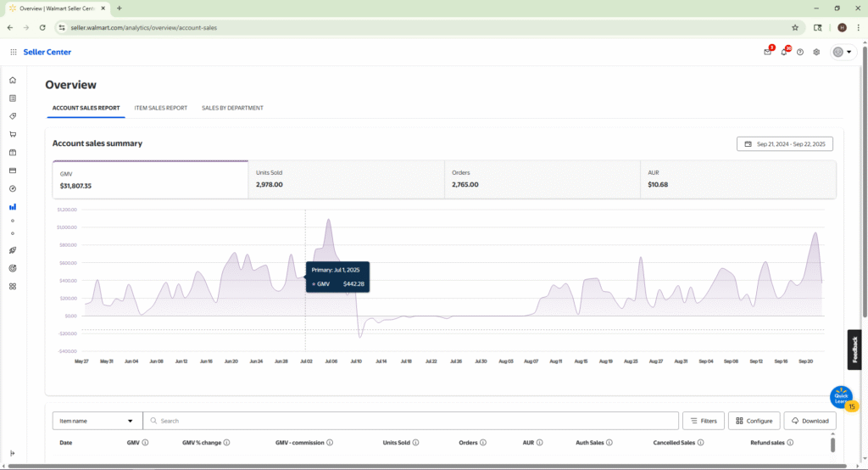Open the account profile dropdown

click(x=842, y=52)
